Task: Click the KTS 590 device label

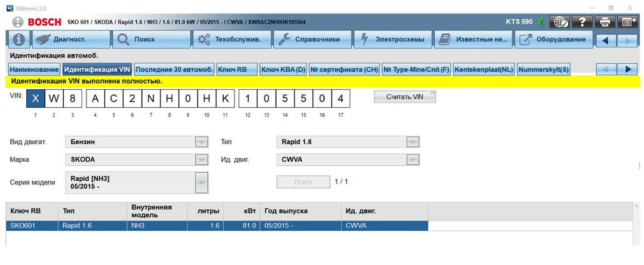Action: [519, 22]
